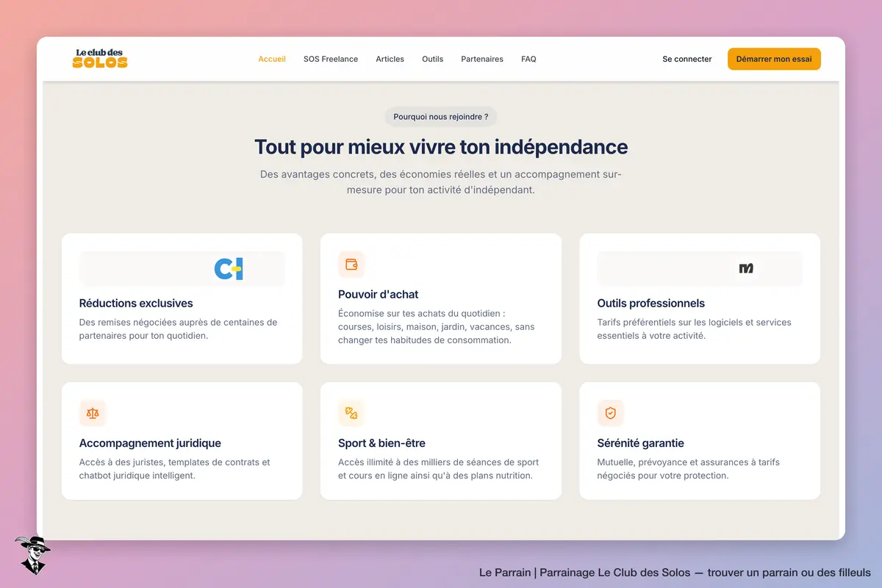Click the M logo in Outils professionnels card
Viewport: 882px width, 588px height.
pyautogui.click(x=746, y=269)
